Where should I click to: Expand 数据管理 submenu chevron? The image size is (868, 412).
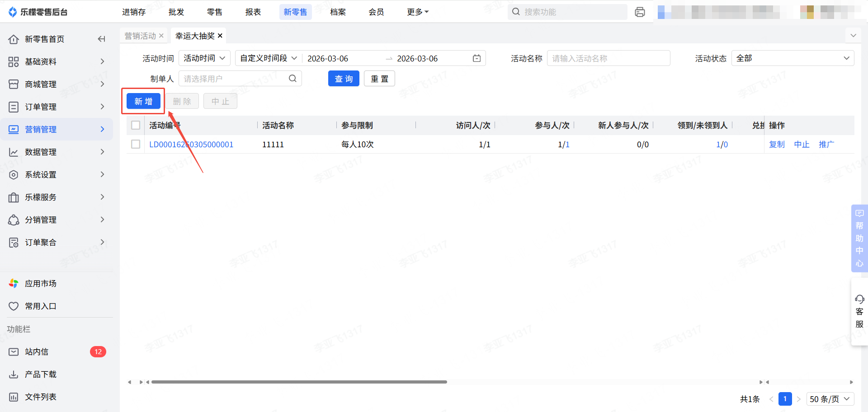tap(103, 152)
